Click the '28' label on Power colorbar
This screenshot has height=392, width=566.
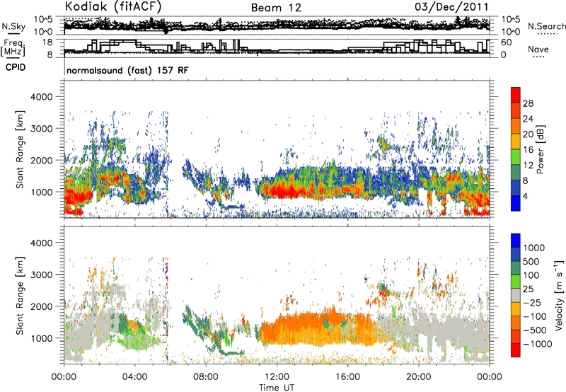pyautogui.click(x=528, y=103)
